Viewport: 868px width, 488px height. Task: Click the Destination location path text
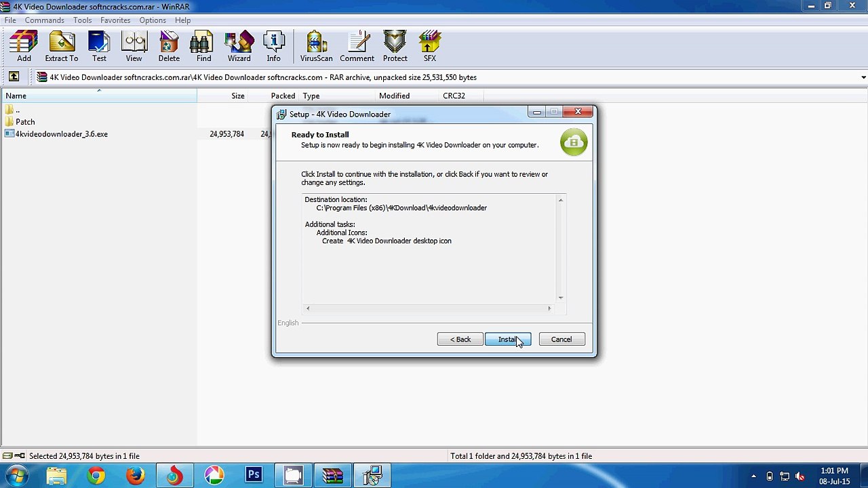click(401, 208)
